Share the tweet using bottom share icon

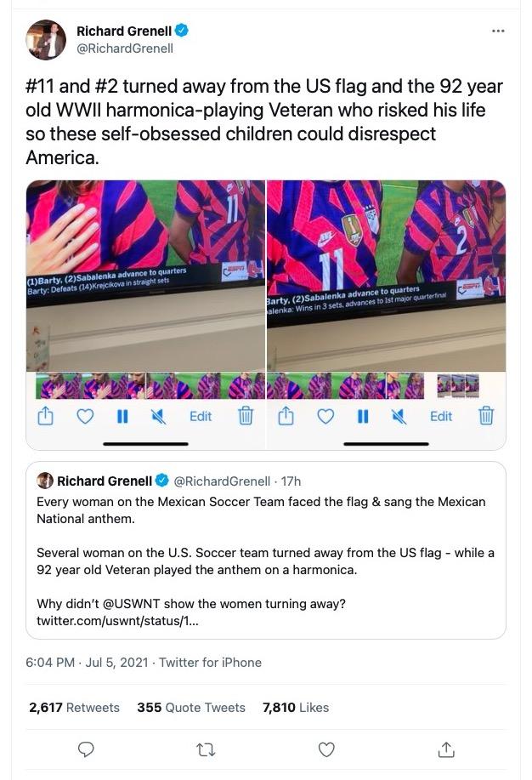[446, 749]
